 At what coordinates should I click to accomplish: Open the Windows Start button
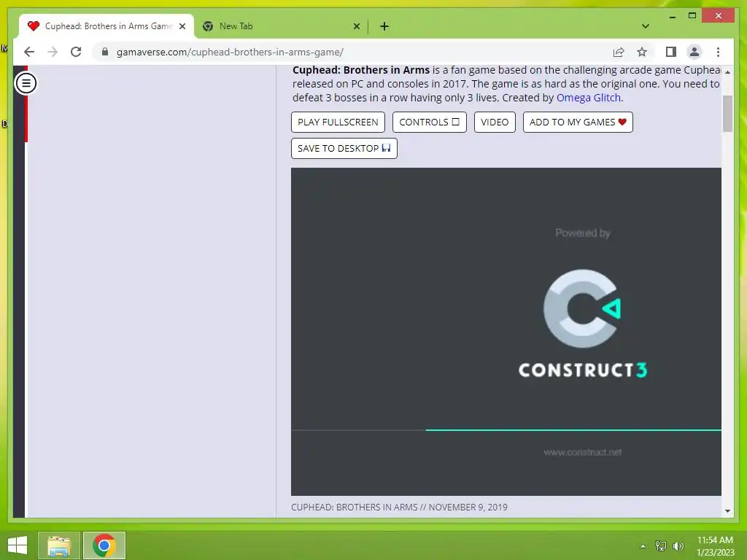[x=18, y=545]
